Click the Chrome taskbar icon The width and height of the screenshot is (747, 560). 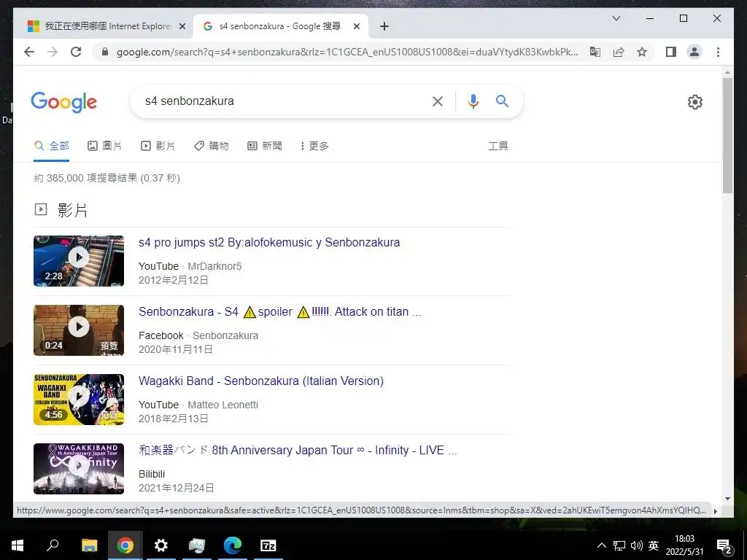pos(125,545)
